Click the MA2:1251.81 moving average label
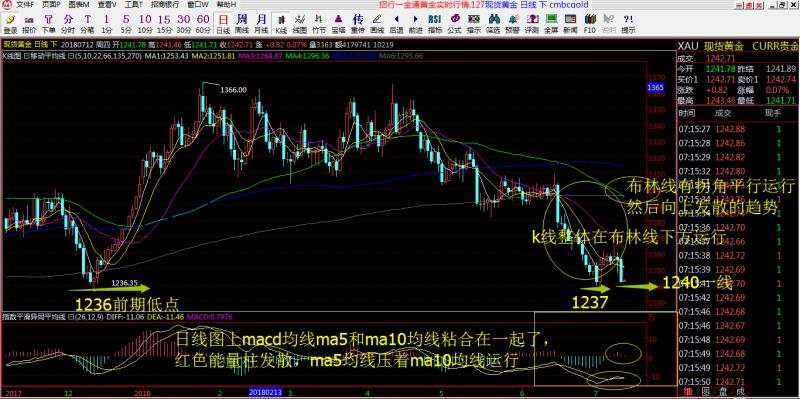 pyautogui.click(x=214, y=56)
